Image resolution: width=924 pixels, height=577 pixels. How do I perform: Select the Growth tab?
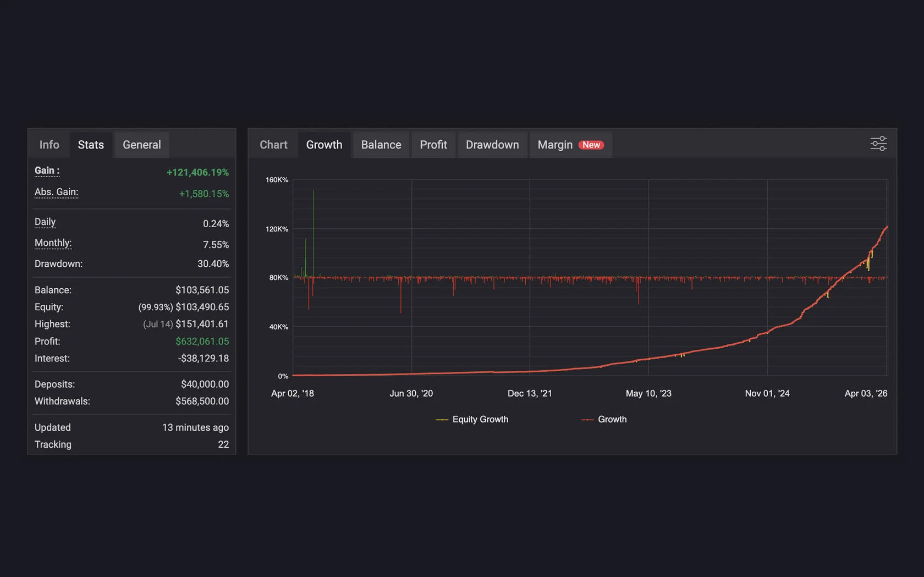[324, 145]
